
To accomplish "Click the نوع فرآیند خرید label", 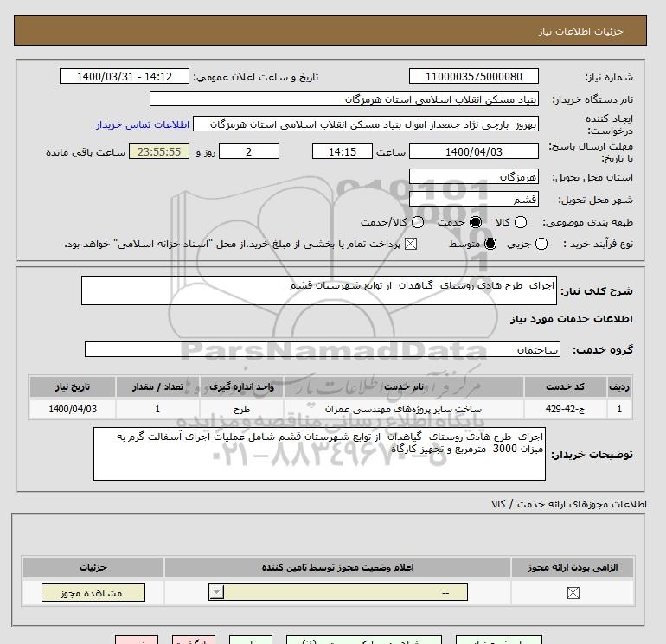I will [598, 244].
